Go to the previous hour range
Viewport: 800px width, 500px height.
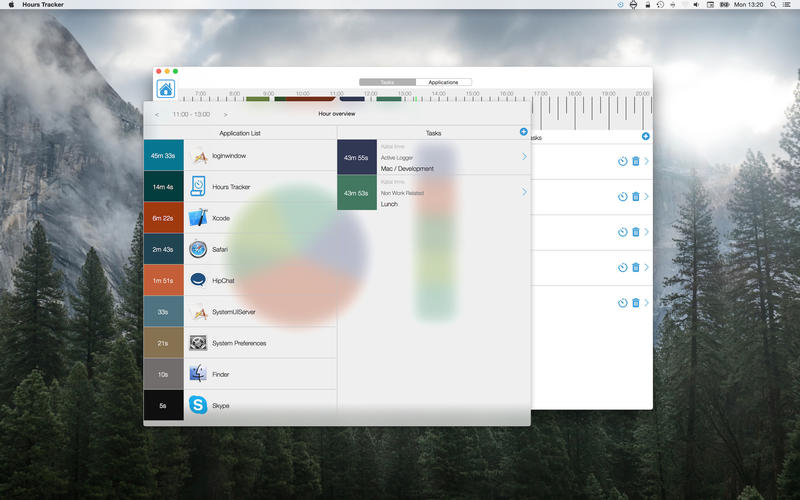[156, 115]
